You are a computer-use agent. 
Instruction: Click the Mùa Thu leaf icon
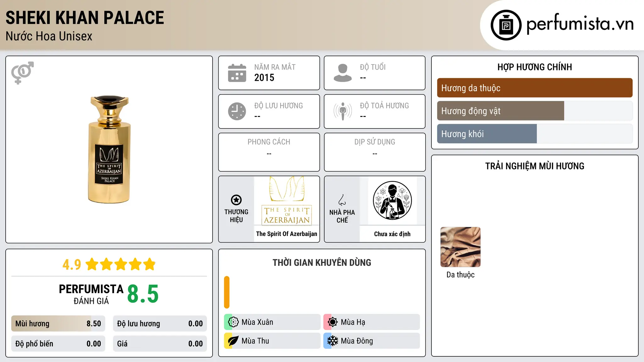233,341
